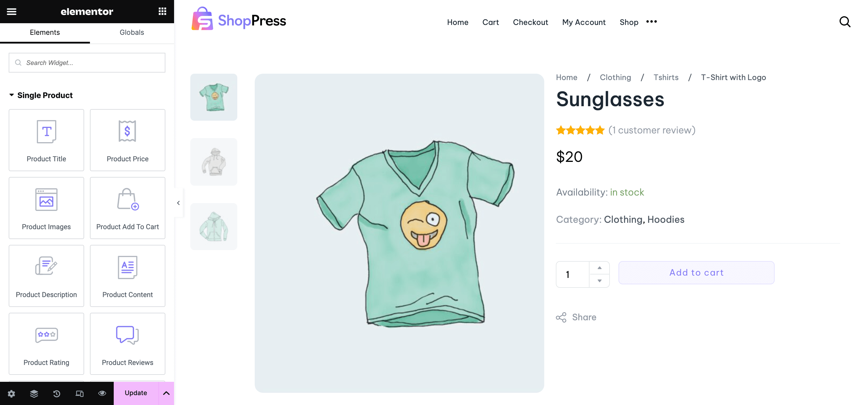Open the revision History icon
Viewport: 868px width, 405px height.
click(57, 393)
